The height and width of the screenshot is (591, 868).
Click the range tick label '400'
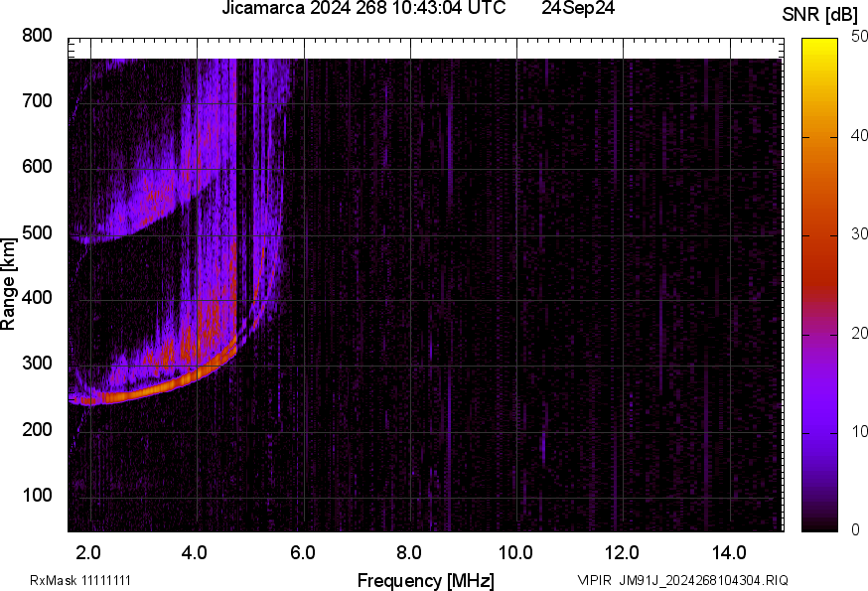pos(37,298)
